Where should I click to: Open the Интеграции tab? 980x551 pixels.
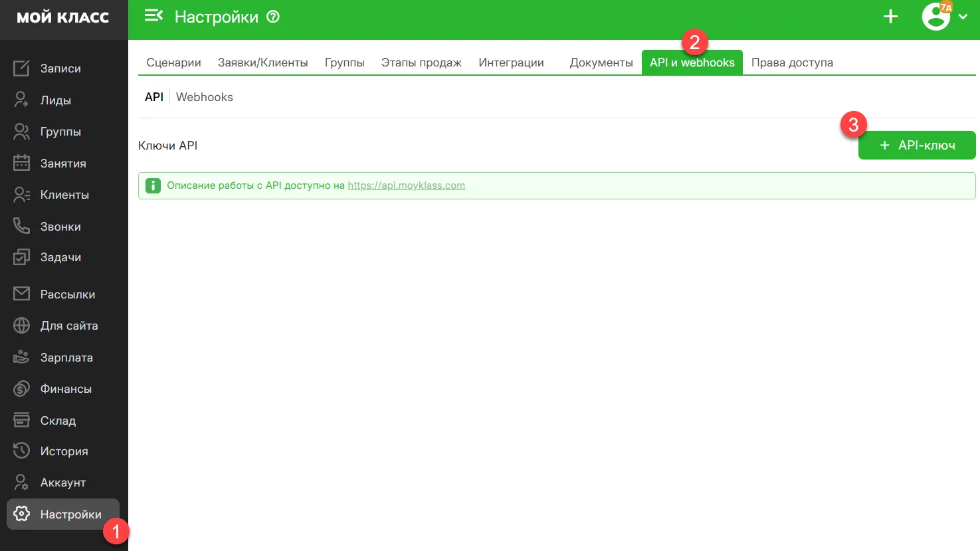511,62
